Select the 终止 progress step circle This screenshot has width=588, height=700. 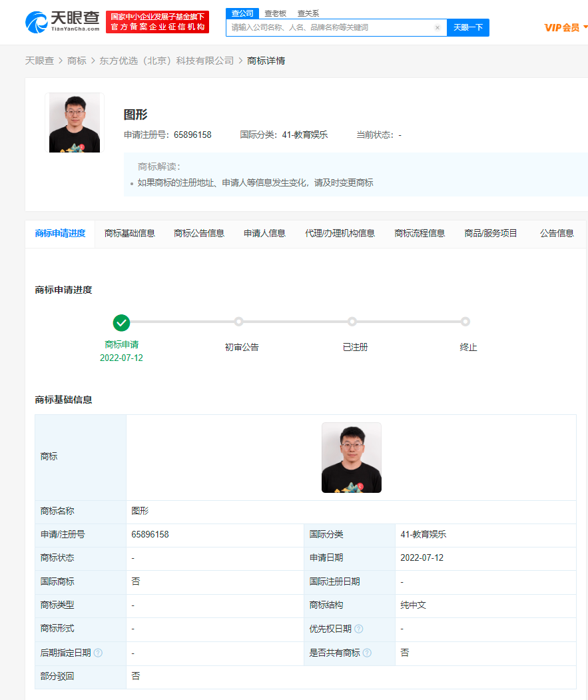(465, 322)
